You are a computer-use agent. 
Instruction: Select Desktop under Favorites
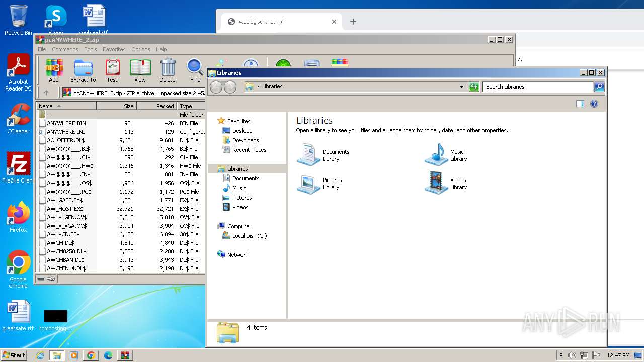[243, 131]
